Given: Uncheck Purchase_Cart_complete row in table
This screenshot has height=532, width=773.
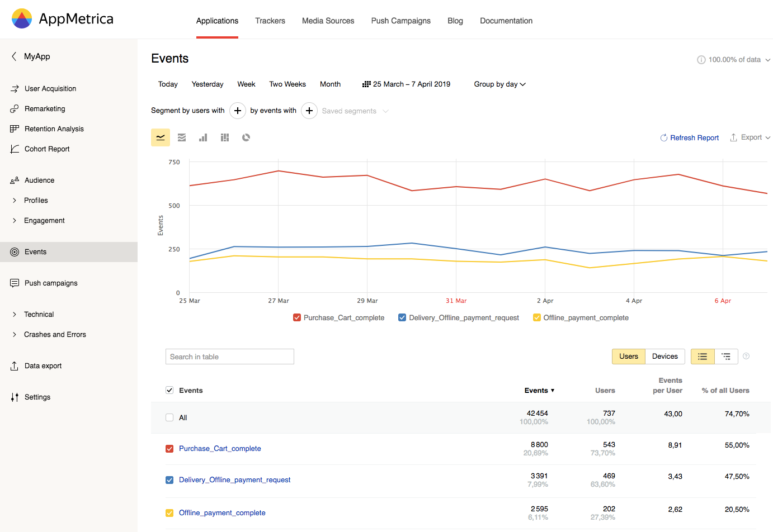Looking at the screenshot, I should (169, 449).
